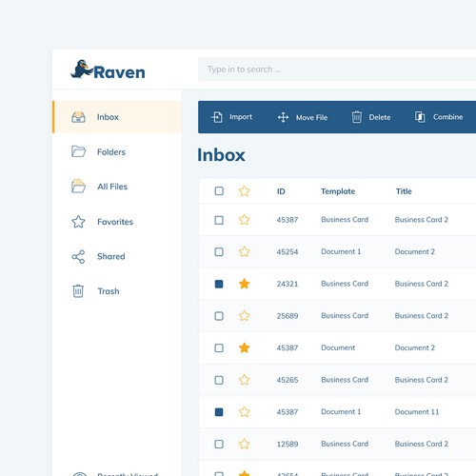Click ID cell '25689'
This screenshot has height=476, width=476.
coord(288,316)
